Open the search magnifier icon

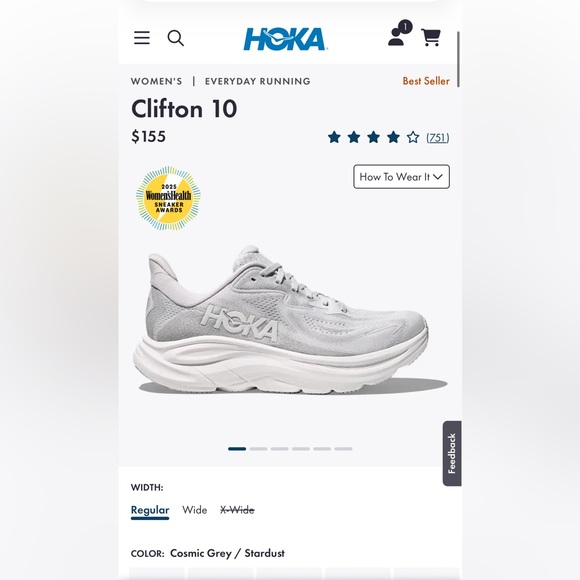[175, 38]
